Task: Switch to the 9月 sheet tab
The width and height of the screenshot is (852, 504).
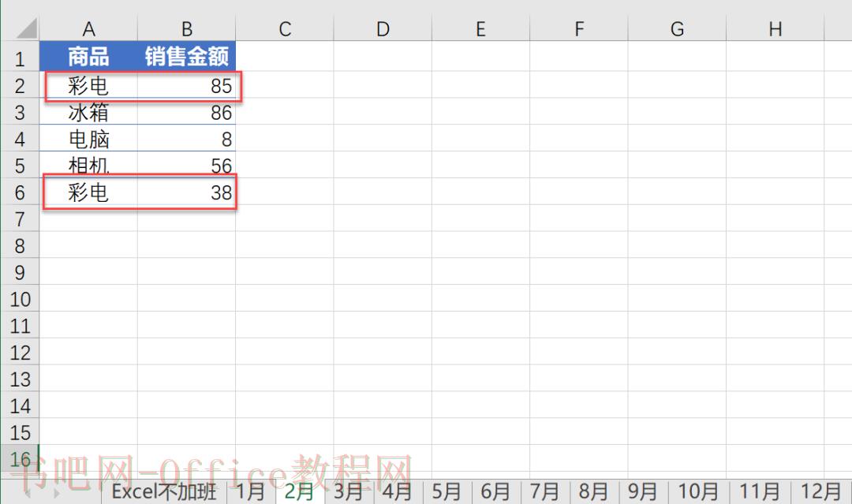Action: coord(642,492)
